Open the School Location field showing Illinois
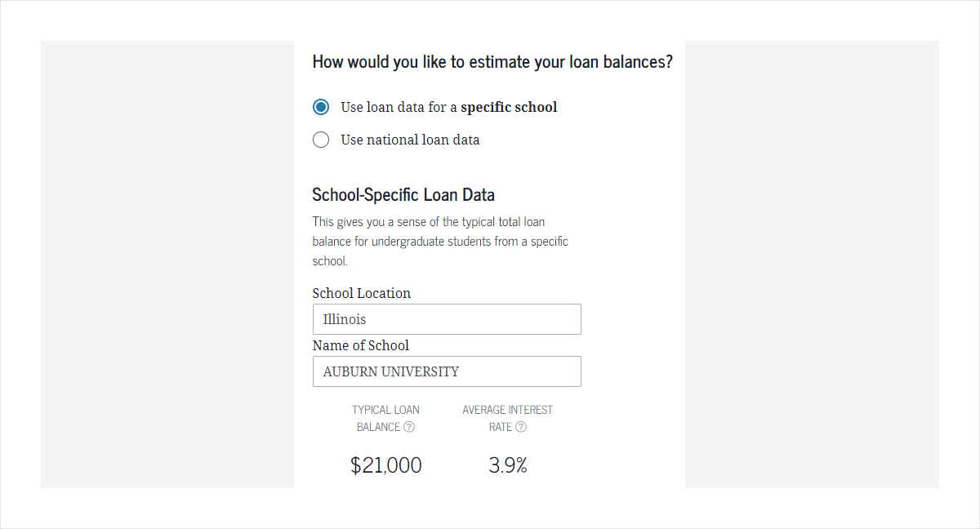The width and height of the screenshot is (980, 529). click(x=447, y=319)
